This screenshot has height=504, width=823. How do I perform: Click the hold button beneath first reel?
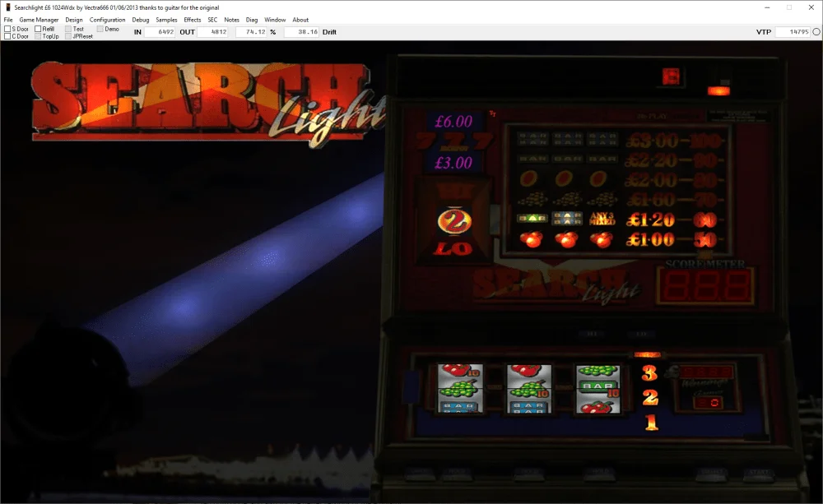457,474
